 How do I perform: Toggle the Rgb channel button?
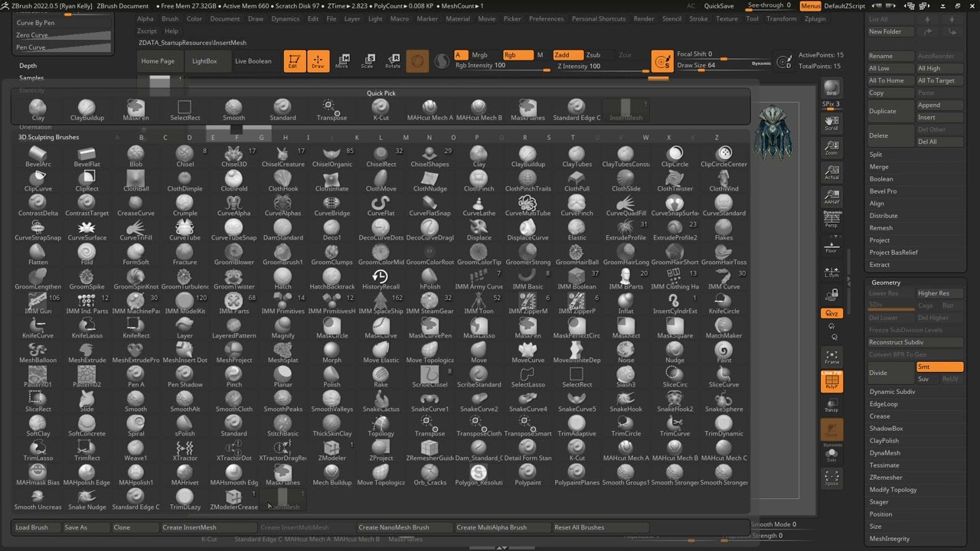(518, 55)
